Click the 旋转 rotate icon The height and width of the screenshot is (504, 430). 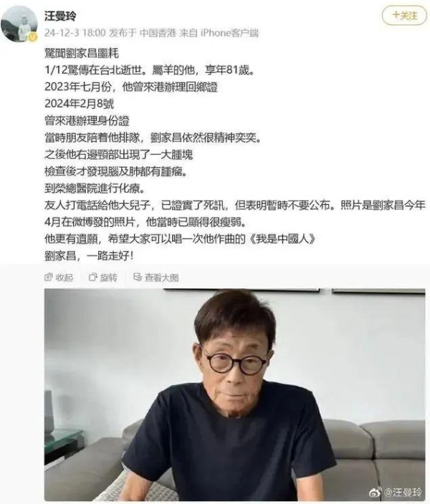pyautogui.click(x=92, y=277)
